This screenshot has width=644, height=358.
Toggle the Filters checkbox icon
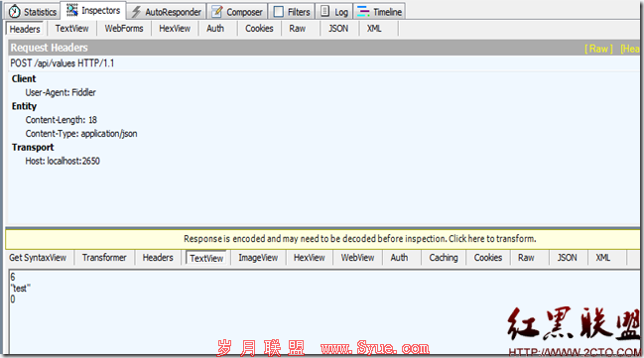[x=278, y=12]
